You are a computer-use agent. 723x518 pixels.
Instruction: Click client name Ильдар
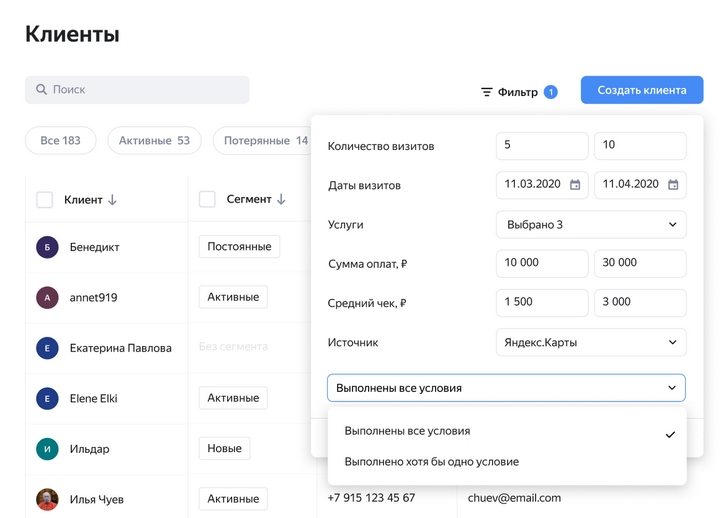coord(89,449)
